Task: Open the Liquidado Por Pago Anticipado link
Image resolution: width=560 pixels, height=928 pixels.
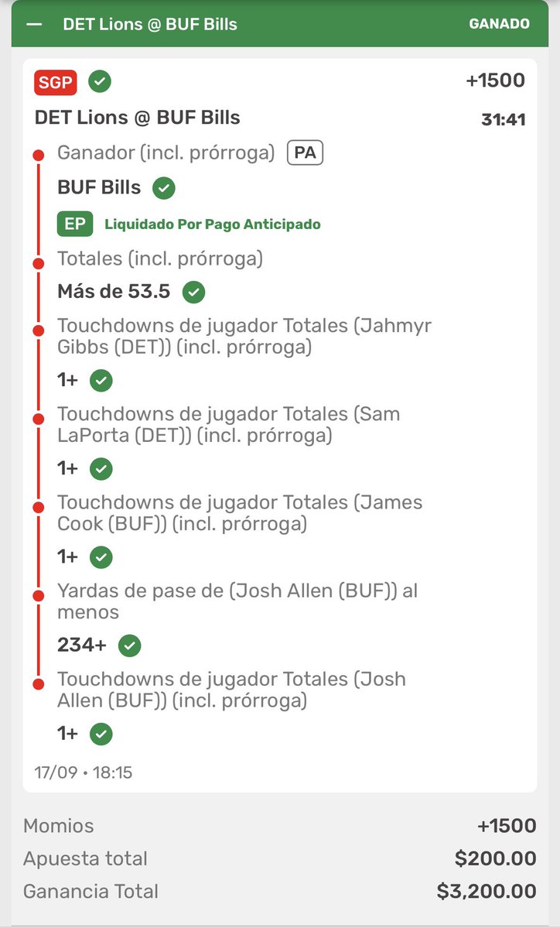Action: (212, 224)
